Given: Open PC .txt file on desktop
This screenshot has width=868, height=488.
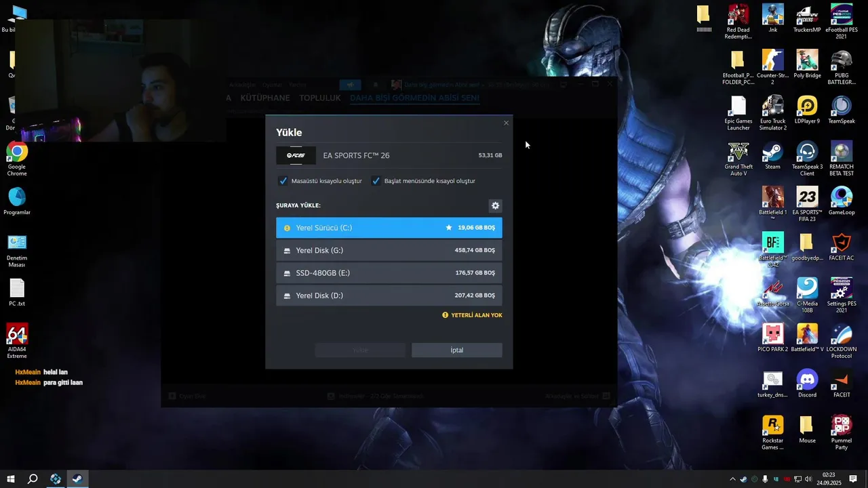Looking at the screenshot, I should pos(17,293).
